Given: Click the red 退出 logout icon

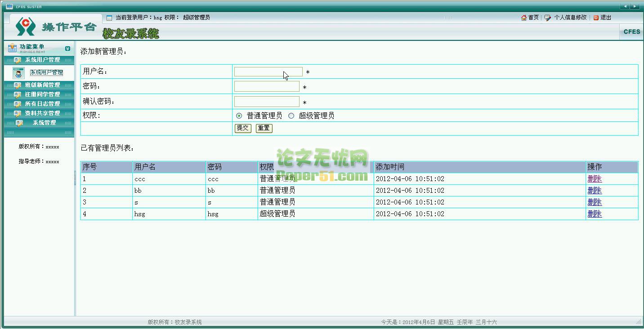Looking at the screenshot, I should coord(596,18).
